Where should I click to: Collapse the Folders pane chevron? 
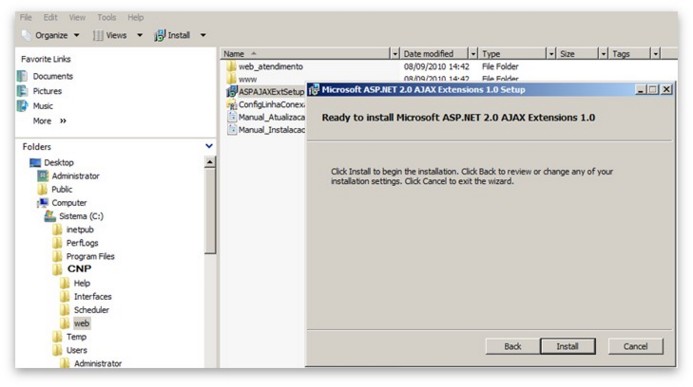pos(209,146)
